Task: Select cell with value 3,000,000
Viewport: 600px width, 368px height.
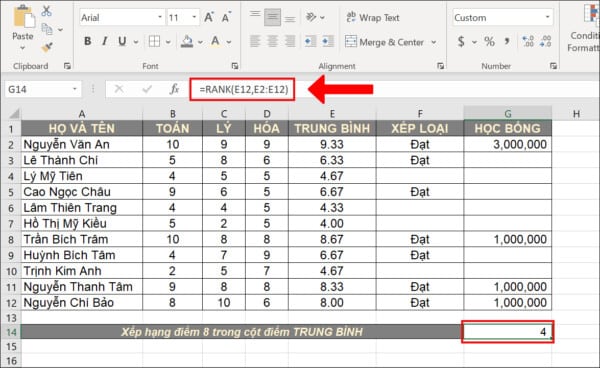Action: click(x=507, y=145)
